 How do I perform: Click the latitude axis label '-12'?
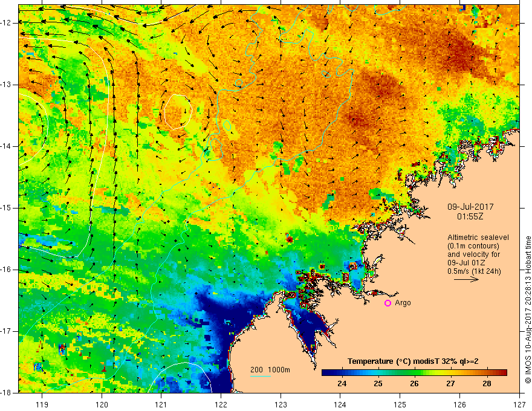click(x=6, y=23)
